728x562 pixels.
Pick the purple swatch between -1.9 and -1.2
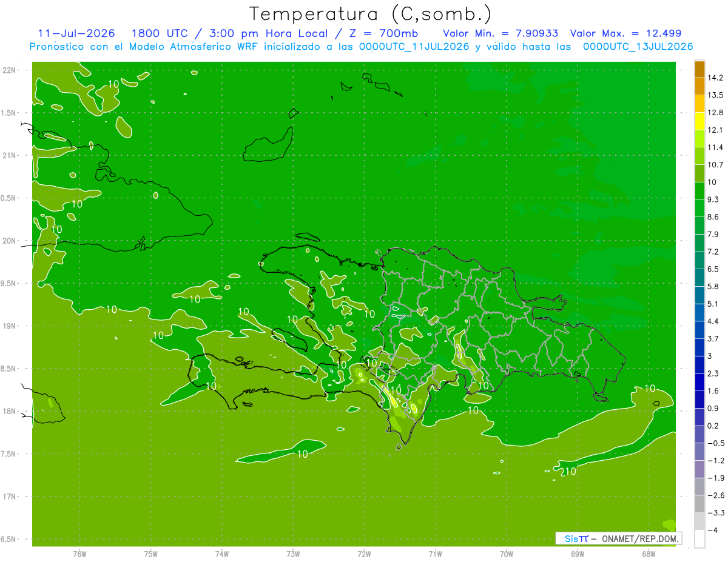[699, 469]
